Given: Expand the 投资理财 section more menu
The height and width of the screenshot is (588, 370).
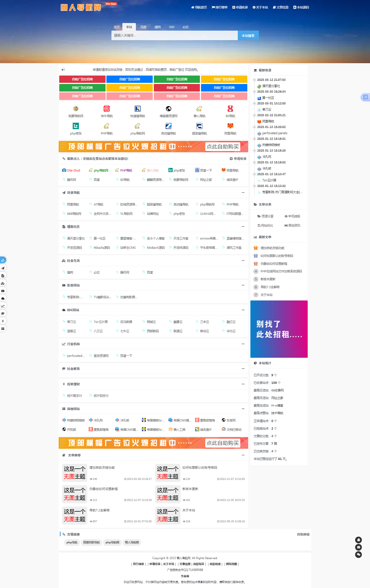Looking at the screenshot, I should pyautogui.click(x=243, y=384).
